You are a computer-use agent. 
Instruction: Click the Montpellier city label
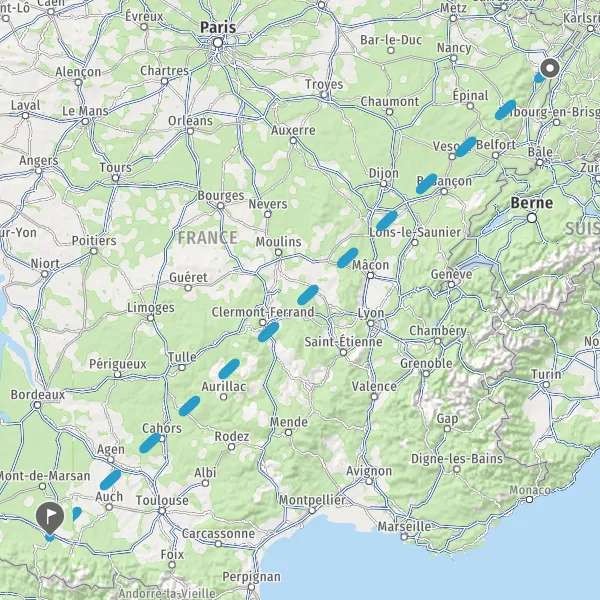click(x=312, y=500)
